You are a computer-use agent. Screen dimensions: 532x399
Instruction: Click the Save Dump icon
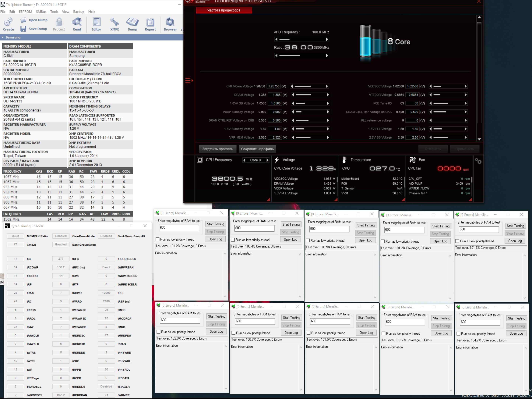pyautogui.click(x=23, y=29)
